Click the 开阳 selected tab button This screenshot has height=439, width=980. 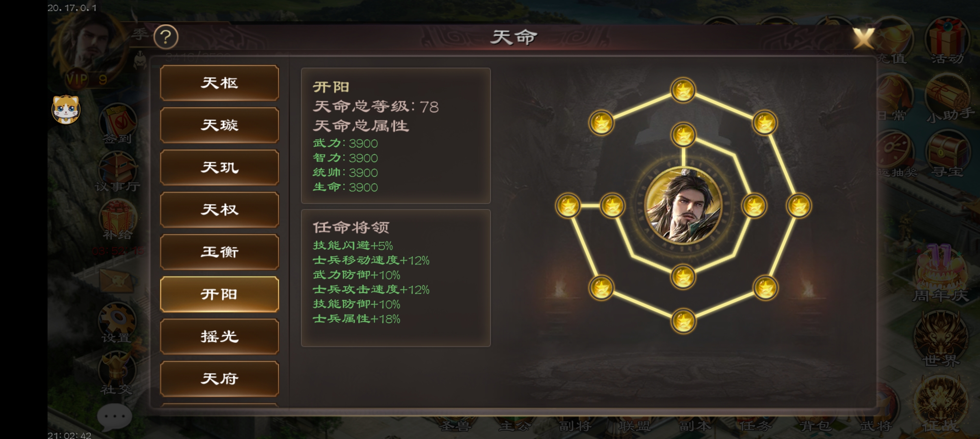[219, 294]
